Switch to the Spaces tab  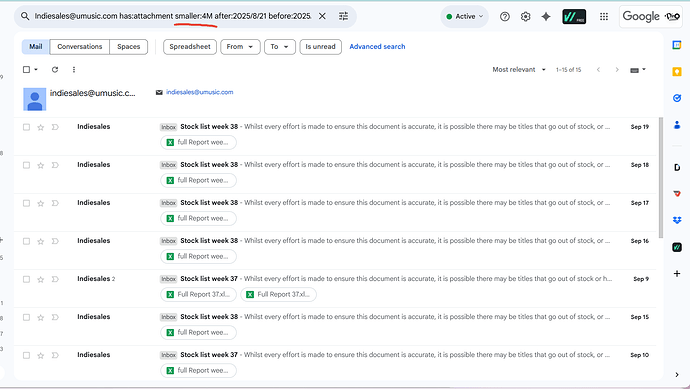(x=128, y=47)
